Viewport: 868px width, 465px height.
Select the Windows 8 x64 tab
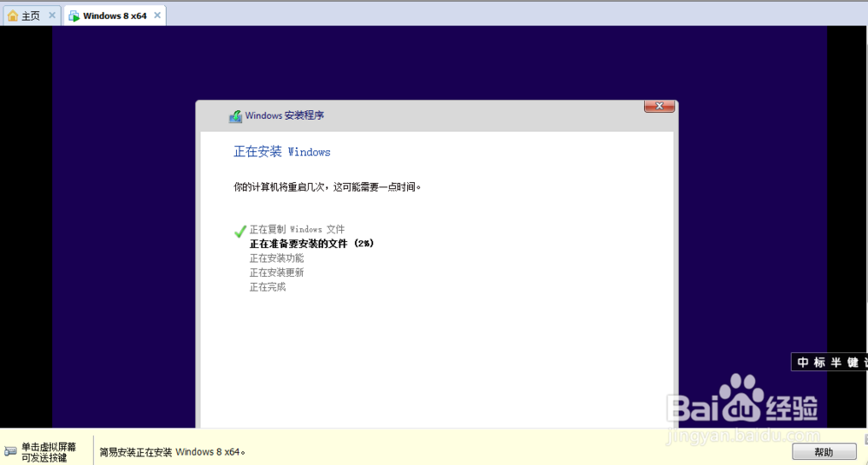(x=115, y=16)
